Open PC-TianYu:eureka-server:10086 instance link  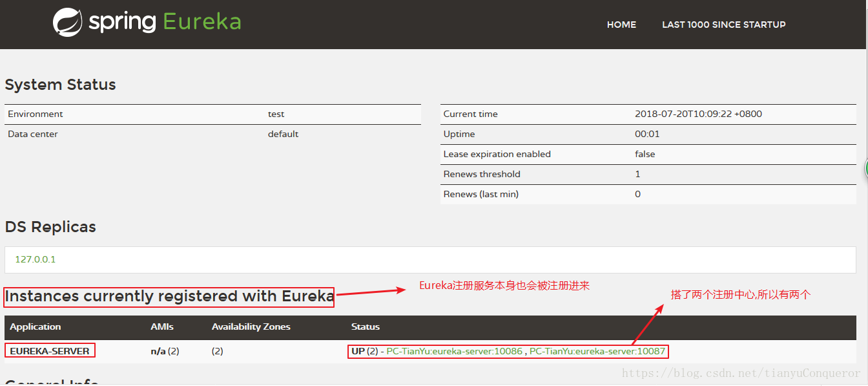[x=454, y=351]
